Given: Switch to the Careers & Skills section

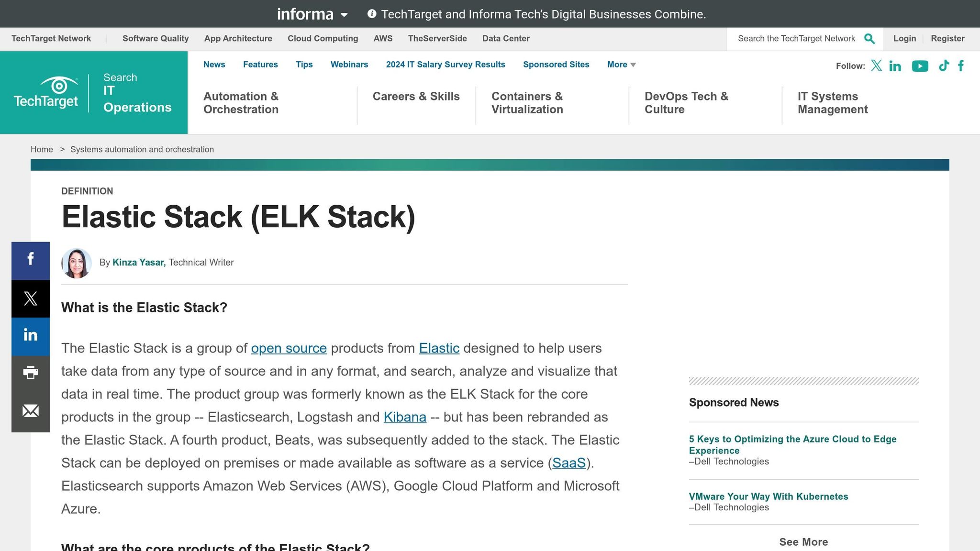Looking at the screenshot, I should pyautogui.click(x=416, y=96).
